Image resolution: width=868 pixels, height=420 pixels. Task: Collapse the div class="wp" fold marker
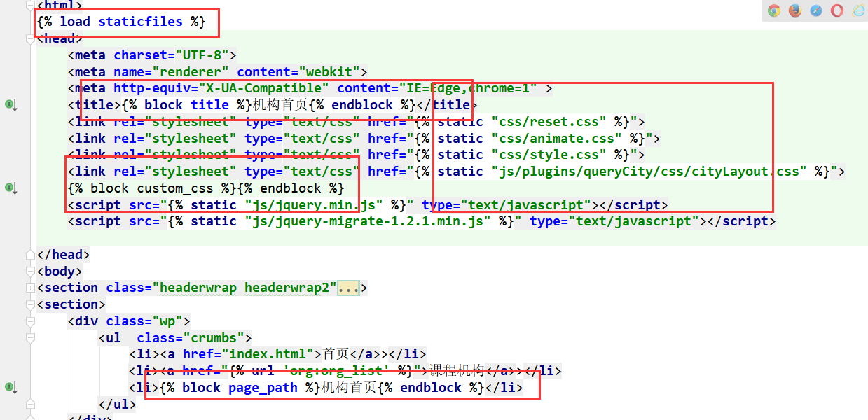point(29,321)
